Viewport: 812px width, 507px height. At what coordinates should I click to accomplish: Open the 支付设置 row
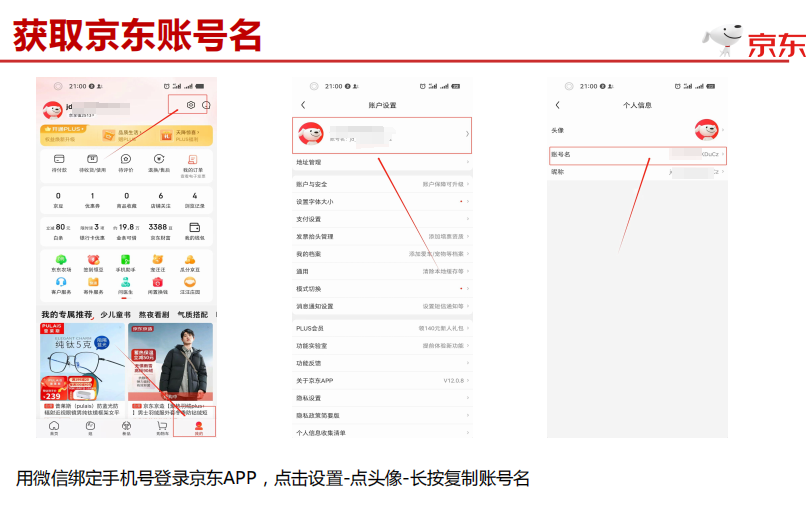coord(382,219)
